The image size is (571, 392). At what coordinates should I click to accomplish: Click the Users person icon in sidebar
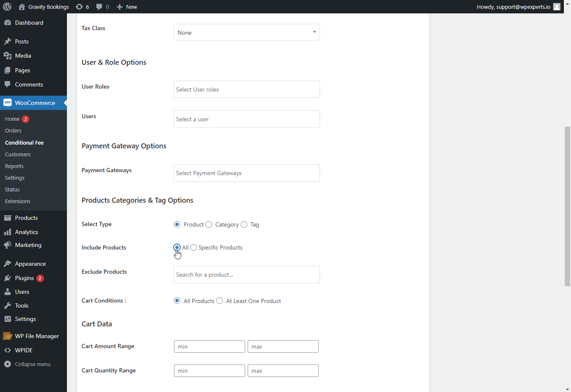(x=8, y=292)
